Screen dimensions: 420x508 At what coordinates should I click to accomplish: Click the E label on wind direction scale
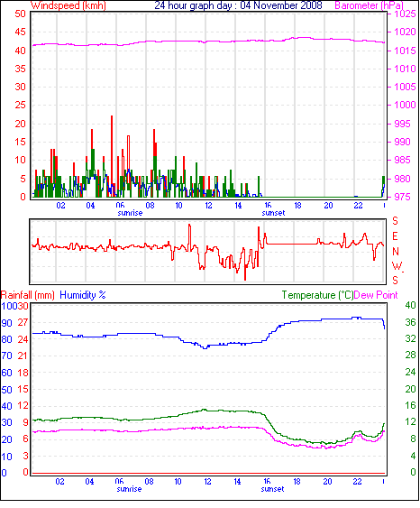395,236
